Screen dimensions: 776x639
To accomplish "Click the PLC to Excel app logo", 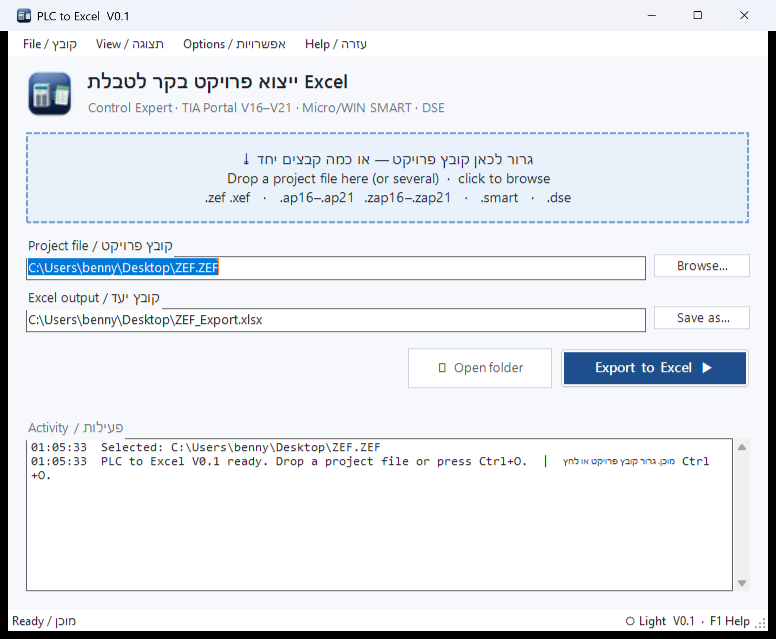I will [x=49, y=94].
